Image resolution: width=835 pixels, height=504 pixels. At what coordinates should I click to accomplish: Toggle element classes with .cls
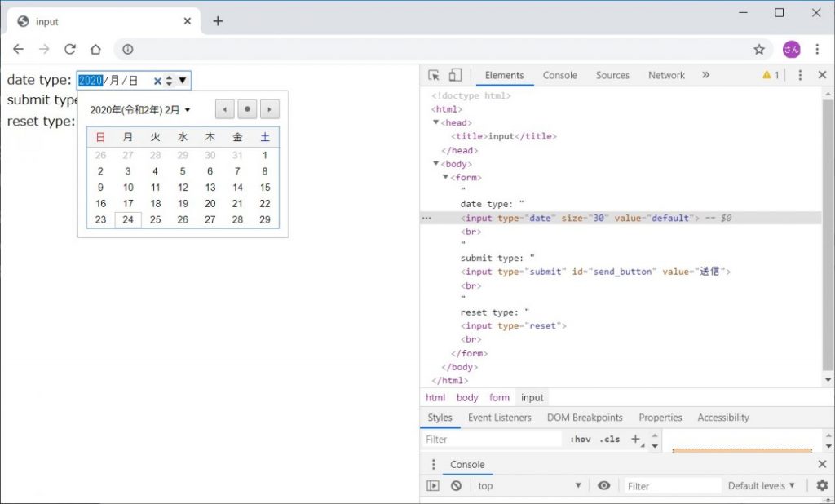click(608, 439)
